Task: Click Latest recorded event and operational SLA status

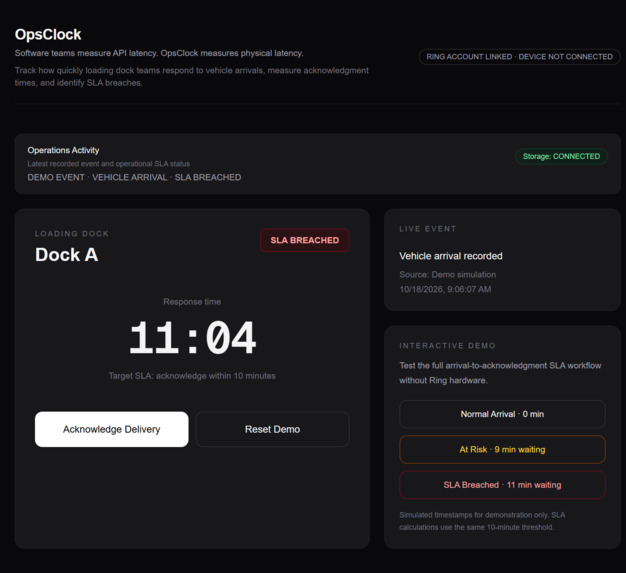Action: (x=109, y=164)
